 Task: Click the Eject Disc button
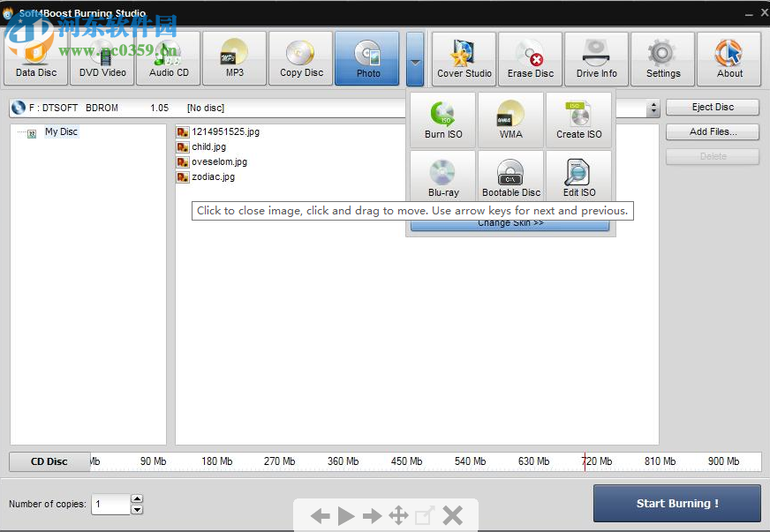coord(713,107)
